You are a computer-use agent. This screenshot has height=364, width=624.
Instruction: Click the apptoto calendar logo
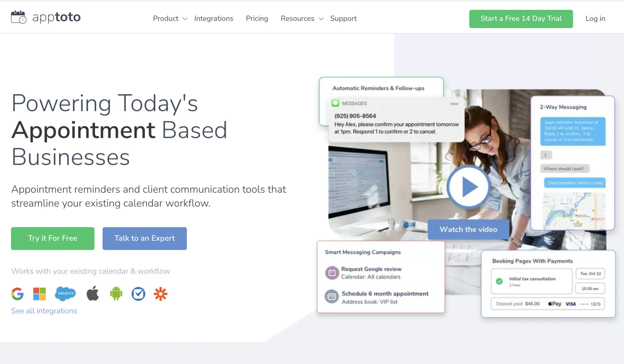point(19,17)
